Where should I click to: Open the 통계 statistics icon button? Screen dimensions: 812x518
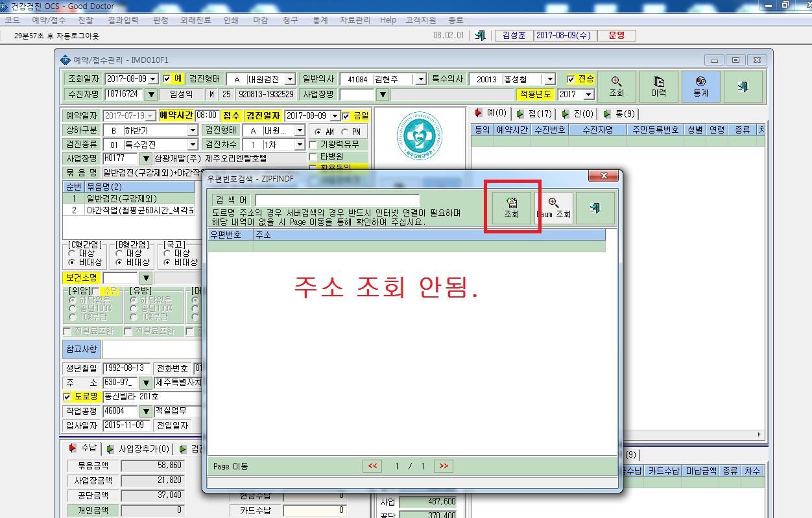coord(700,87)
